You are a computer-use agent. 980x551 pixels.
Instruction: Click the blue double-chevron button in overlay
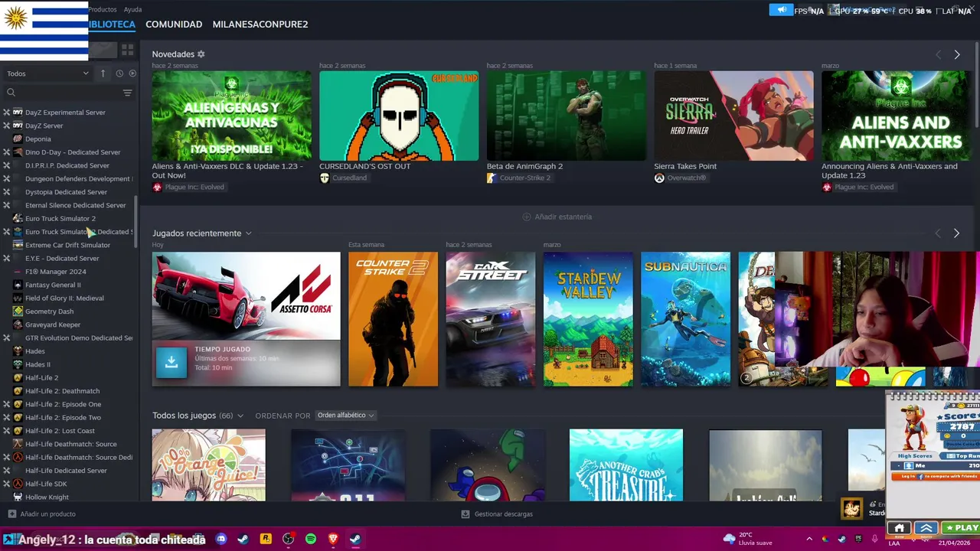(x=926, y=528)
